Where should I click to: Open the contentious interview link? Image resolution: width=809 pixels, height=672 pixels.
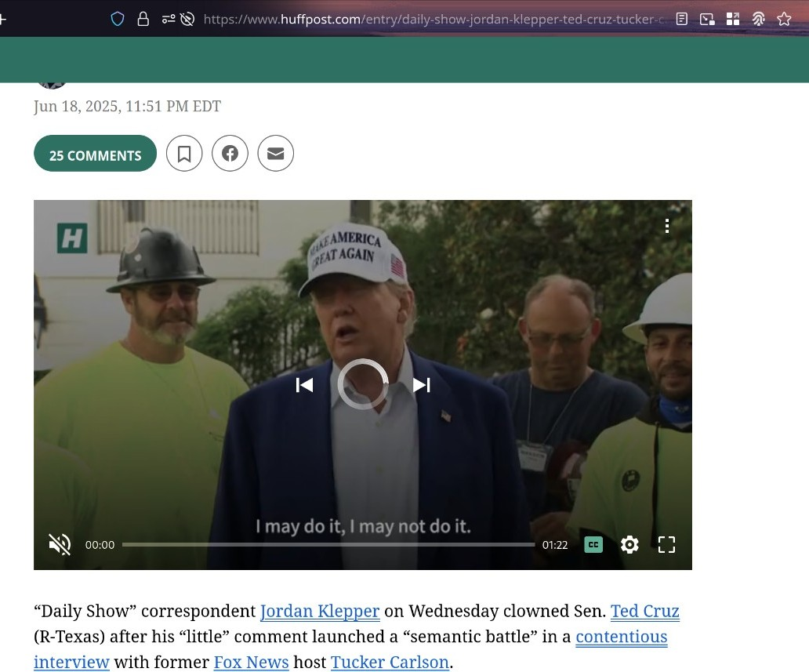pyautogui.click(x=621, y=637)
